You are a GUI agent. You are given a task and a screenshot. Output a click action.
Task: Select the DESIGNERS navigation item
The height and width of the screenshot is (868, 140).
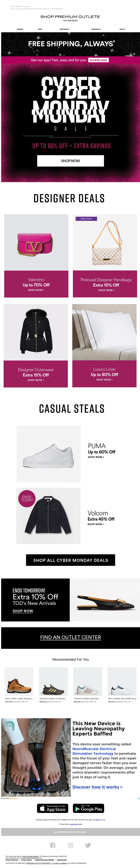tap(64, 29)
